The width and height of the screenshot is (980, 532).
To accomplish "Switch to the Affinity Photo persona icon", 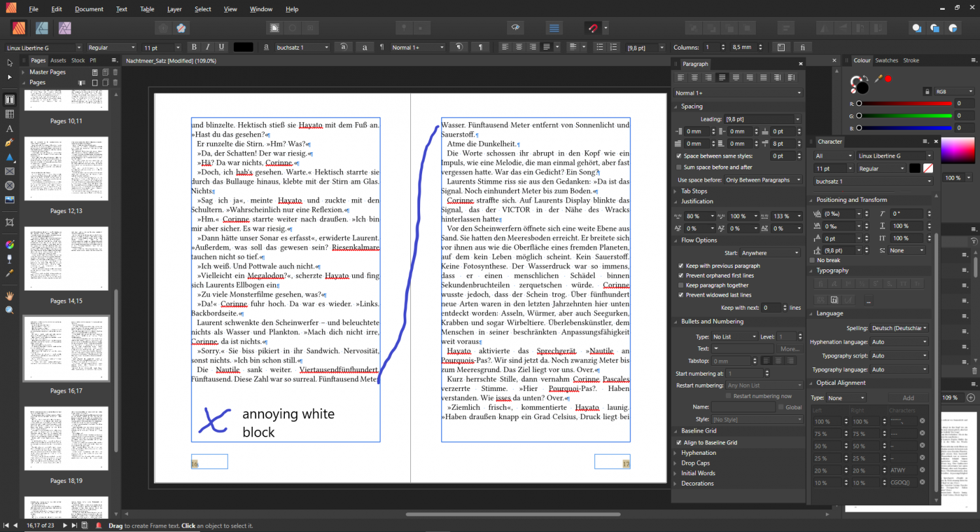I will coord(65,28).
